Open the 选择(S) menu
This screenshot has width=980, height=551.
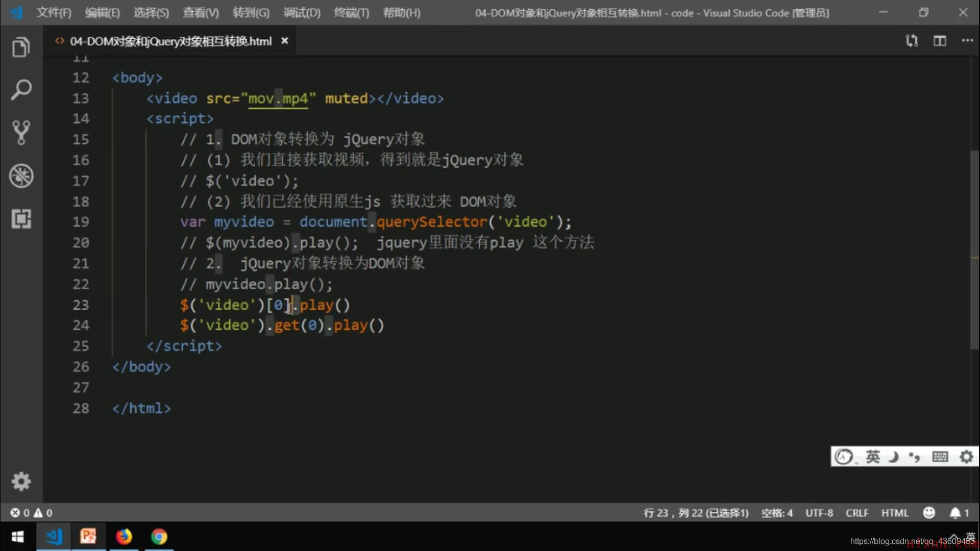[x=151, y=13]
